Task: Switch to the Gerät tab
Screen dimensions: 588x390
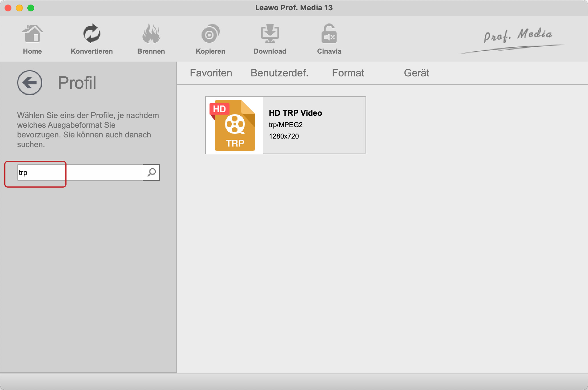Action: pyautogui.click(x=416, y=73)
